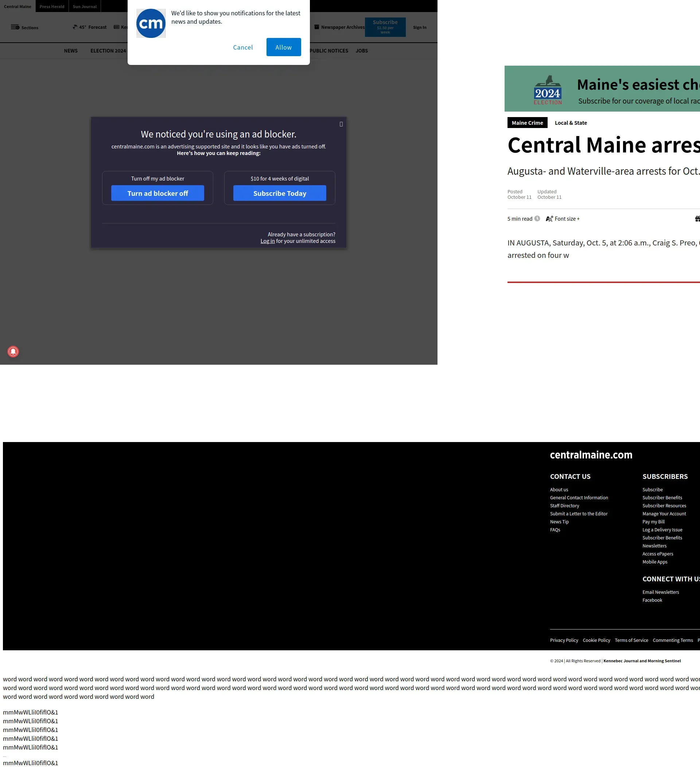
Task: Open the Terms of Service link
Action: (631, 640)
